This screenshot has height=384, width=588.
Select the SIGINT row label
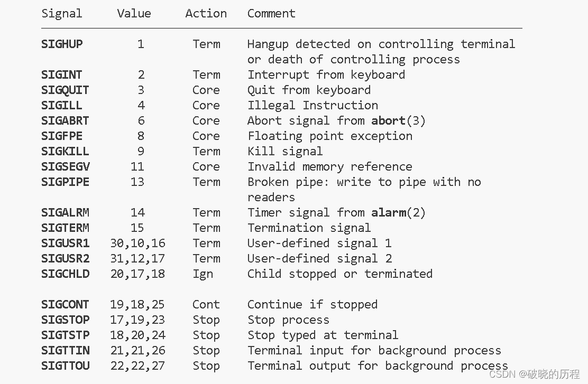point(61,75)
